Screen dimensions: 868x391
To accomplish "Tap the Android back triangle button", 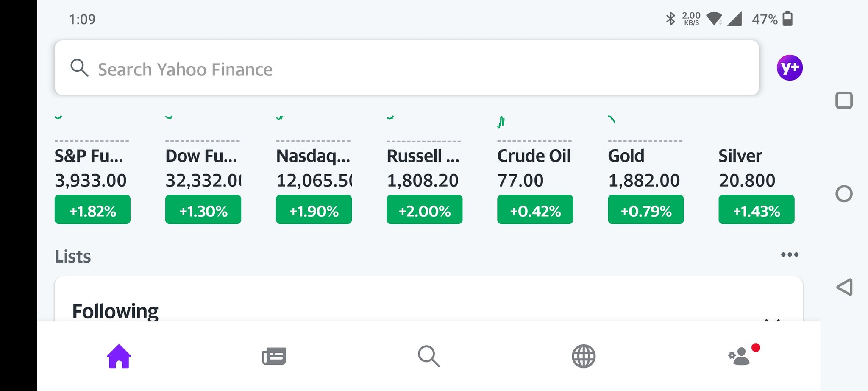I will pos(844,287).
